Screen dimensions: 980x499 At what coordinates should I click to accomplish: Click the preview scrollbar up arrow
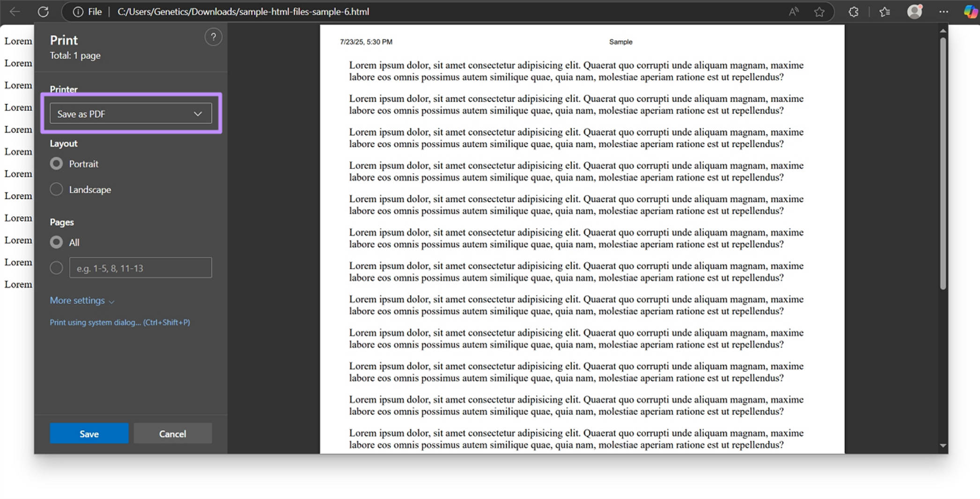[943, 31]
